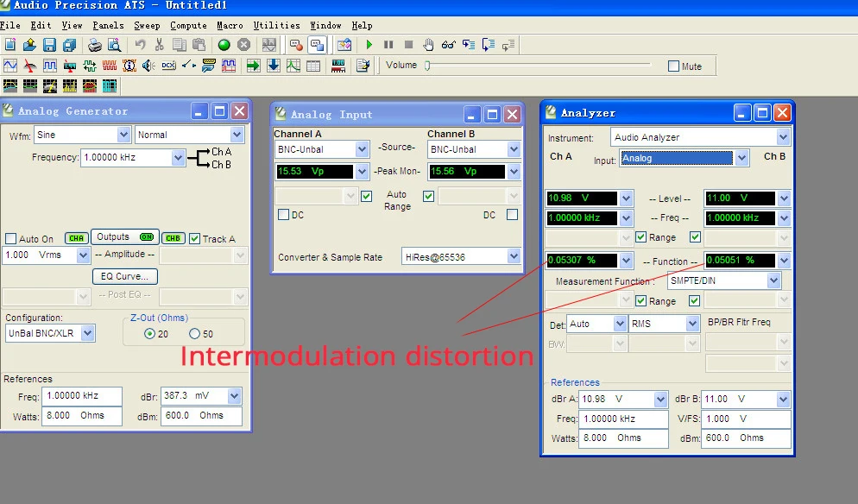Click the DCX panel icon
The image size is (858, 504).
click(x=168, y=66)
